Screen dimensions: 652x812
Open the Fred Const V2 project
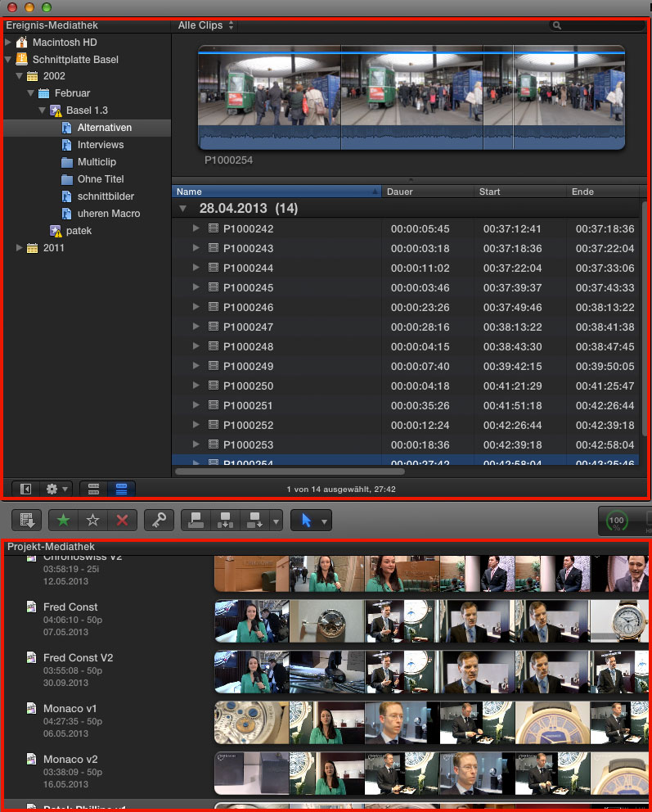[78, 658]
